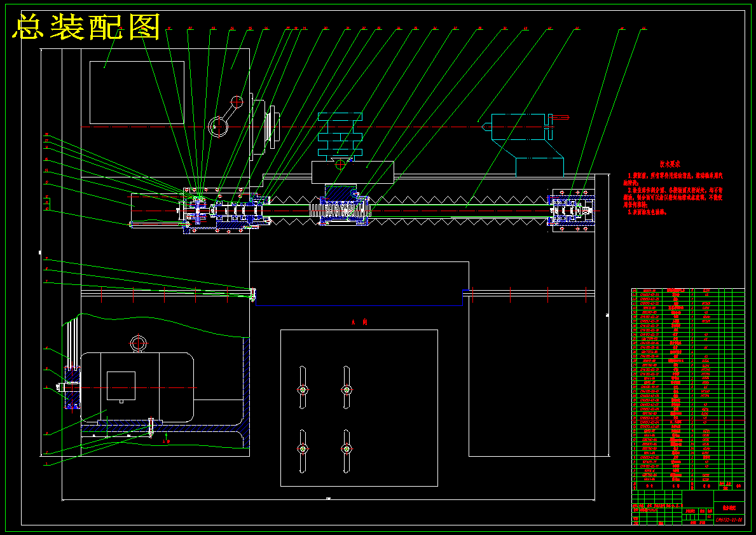Click the right-end bearing support block

coord(574,211)
